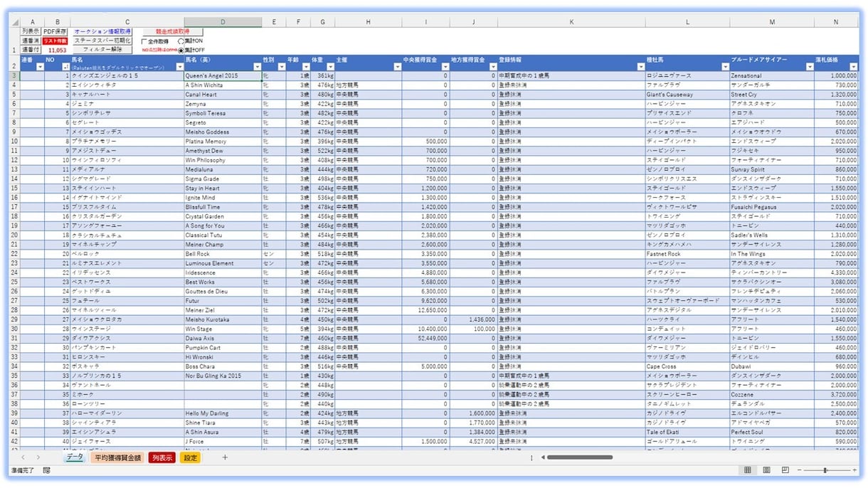This screenshot has width=868, height=488.
Task: Switch to Page Layout view
Action: click(x=766, y=470)
